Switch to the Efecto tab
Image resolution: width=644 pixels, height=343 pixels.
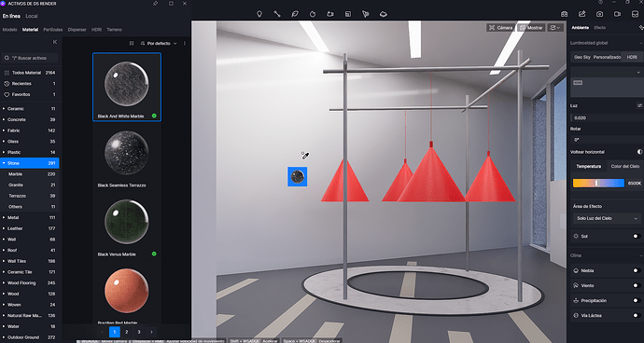click(x=599, y=27)
